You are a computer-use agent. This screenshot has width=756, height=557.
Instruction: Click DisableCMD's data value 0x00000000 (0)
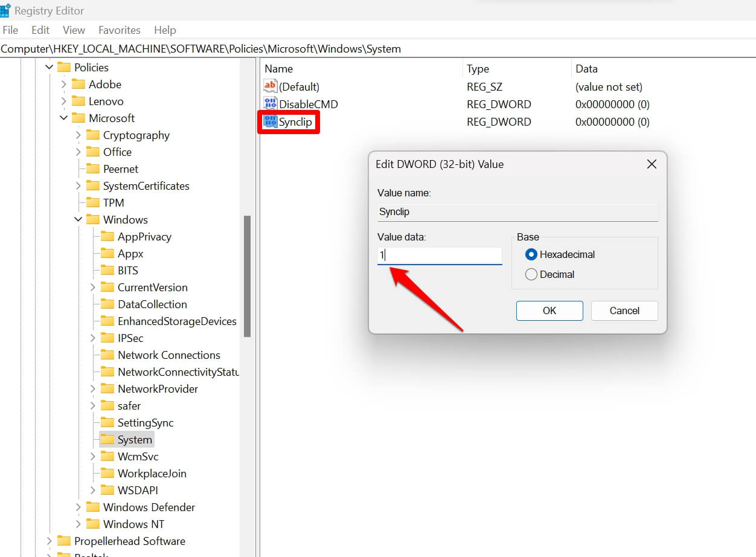(x=612, y=104)
